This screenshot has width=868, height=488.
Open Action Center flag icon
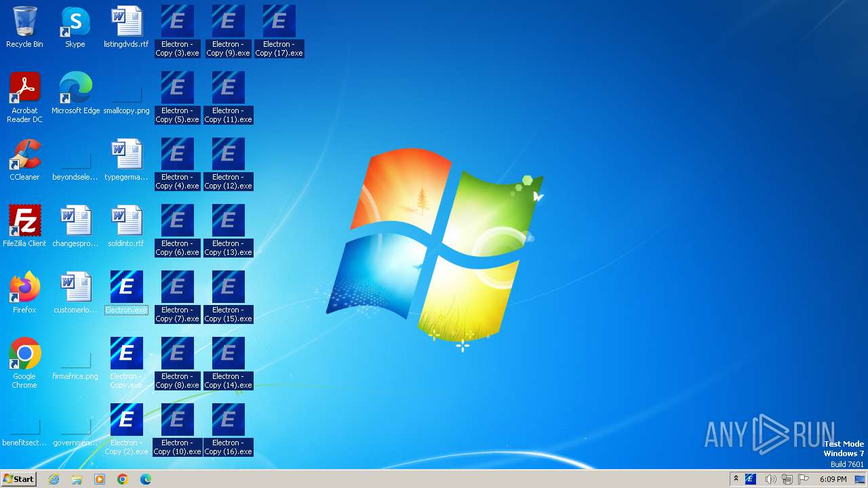(x=804, y=479)
